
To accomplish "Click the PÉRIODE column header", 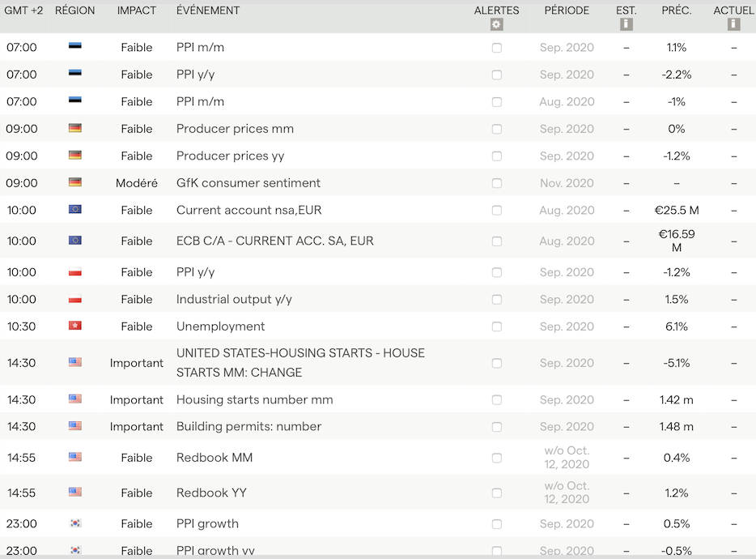I will click(x=567, y=11).
